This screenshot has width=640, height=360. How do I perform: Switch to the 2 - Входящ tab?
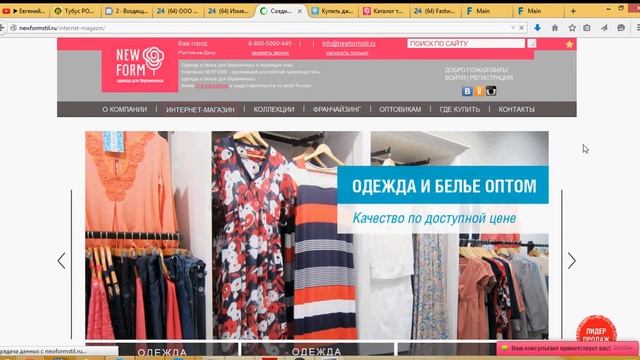[127, 11]
